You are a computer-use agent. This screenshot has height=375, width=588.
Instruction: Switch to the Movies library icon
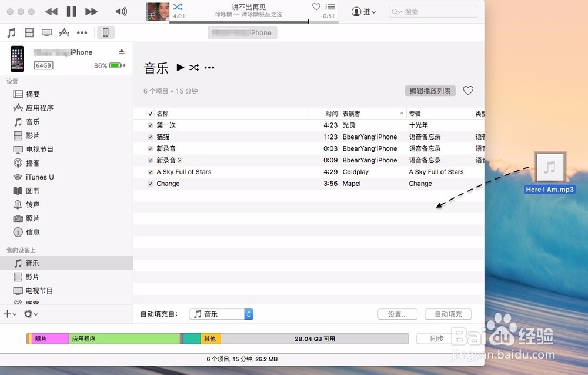[29, 32]
